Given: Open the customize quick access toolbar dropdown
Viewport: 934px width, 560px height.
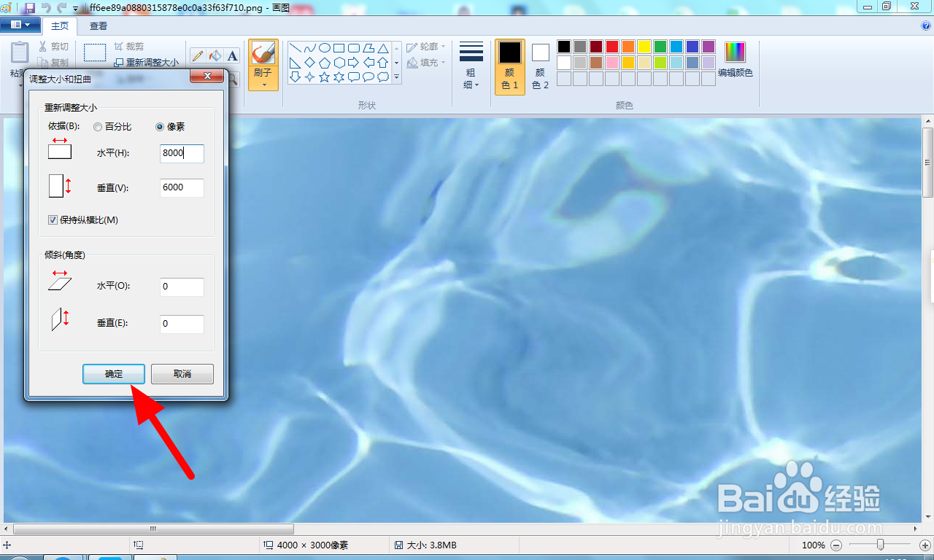Looking at the screenshot, I should (76, 8).
